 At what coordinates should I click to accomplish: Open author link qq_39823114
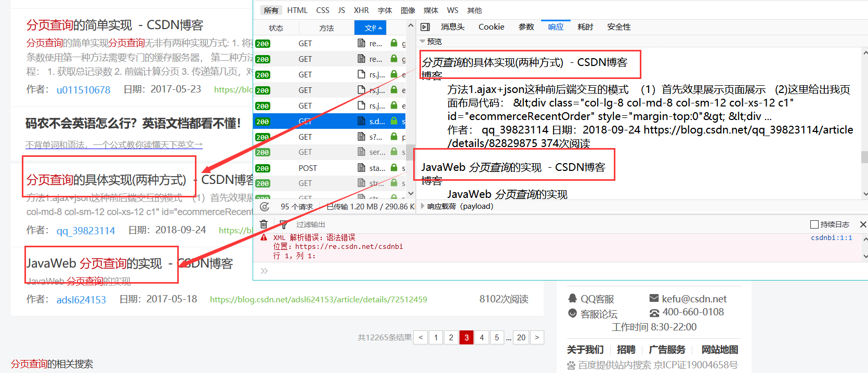pyautogui.click(x=86, y=231)
